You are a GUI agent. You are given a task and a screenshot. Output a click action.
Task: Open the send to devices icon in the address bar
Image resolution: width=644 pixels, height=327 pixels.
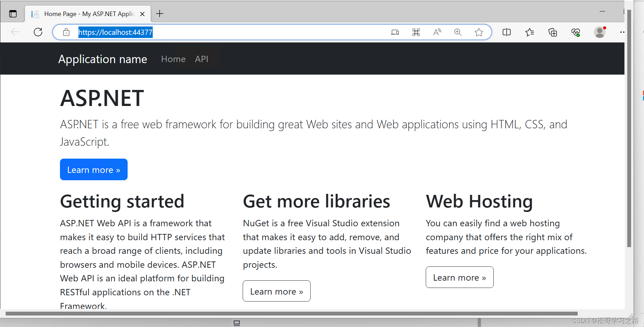(x=395, y=32)
